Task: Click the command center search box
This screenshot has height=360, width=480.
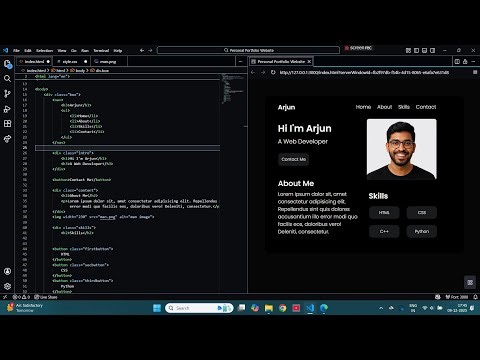Action: [x=248, y=50]
